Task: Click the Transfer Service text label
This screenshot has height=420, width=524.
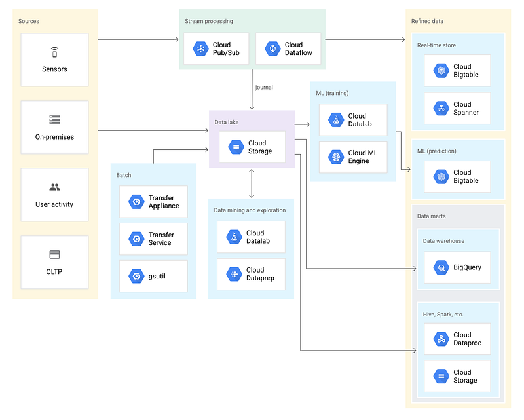Action: [x=161, y=239]
